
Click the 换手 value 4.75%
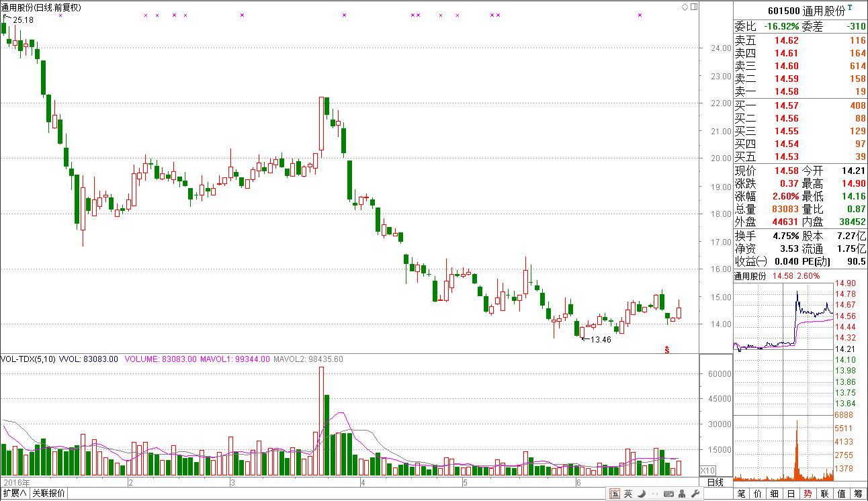click(785, 236)
